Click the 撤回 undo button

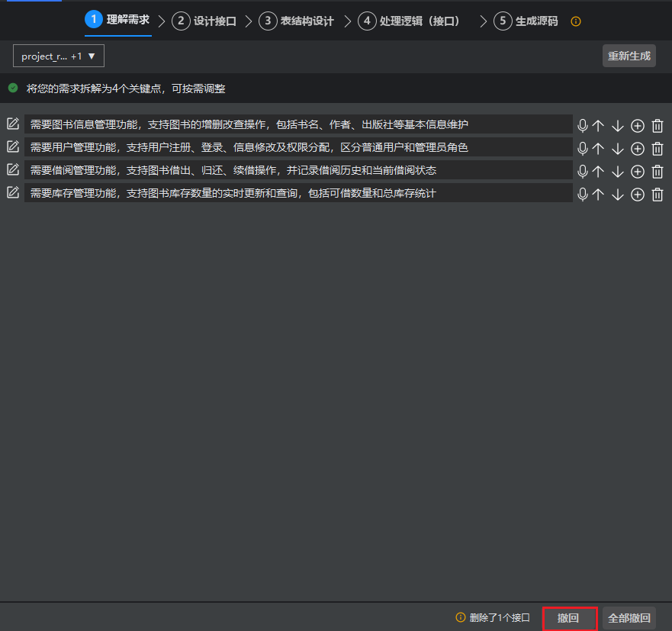coord(568,618)
